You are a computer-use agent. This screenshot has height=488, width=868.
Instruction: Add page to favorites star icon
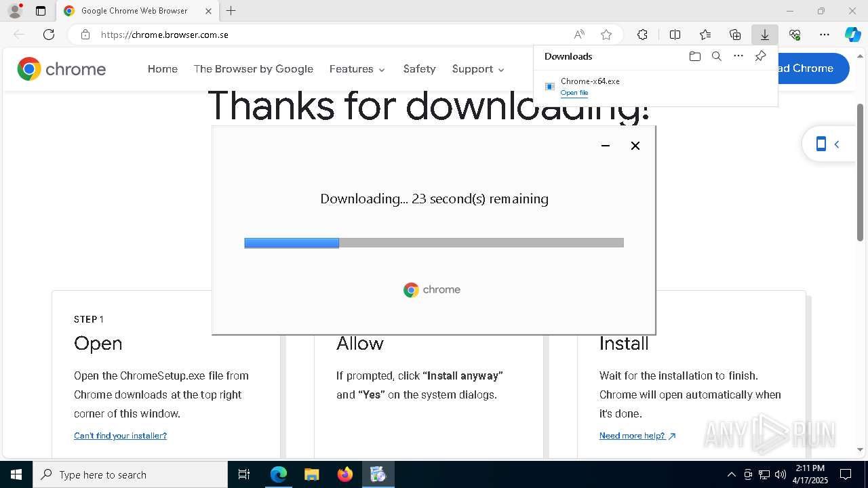[x=606, y=35]
